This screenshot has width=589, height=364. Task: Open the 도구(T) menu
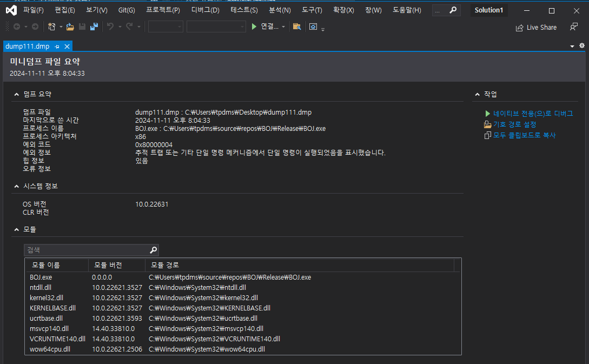(312, 10)
